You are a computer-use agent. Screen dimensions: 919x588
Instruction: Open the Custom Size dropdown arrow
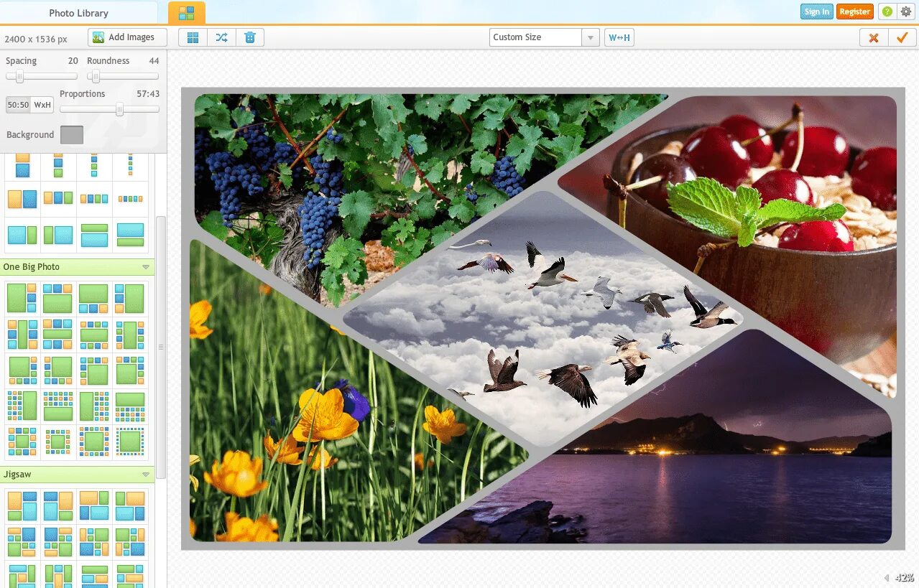(591, 37)
